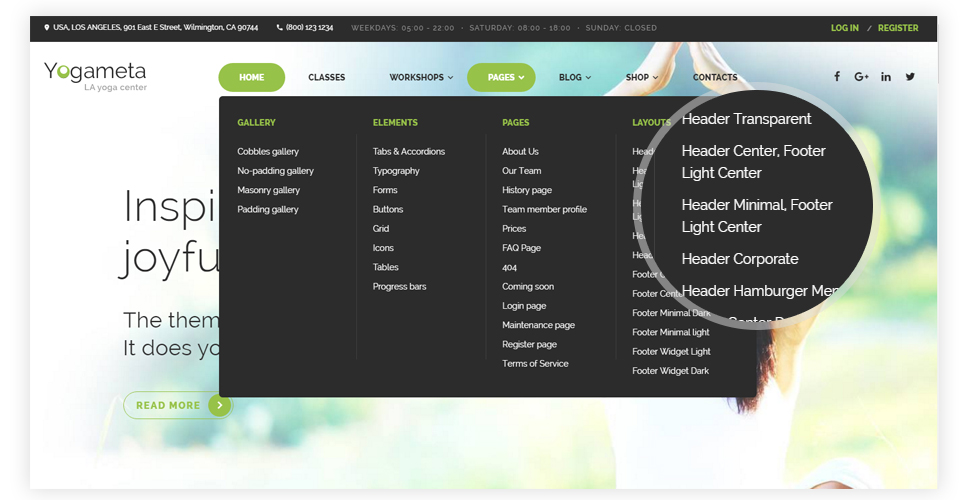Open the Maintenance page link
The image size is (965, 500).
point(538,325)
